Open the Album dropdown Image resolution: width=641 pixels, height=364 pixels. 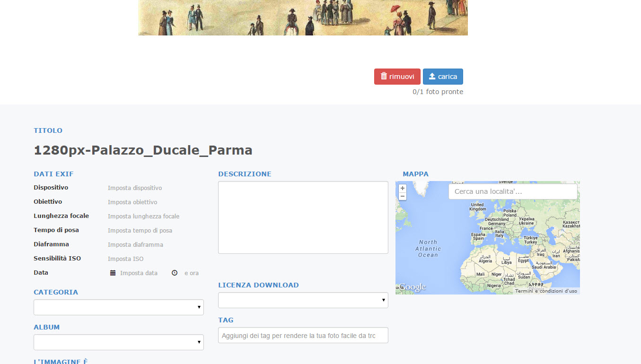[x=119, y=342]
